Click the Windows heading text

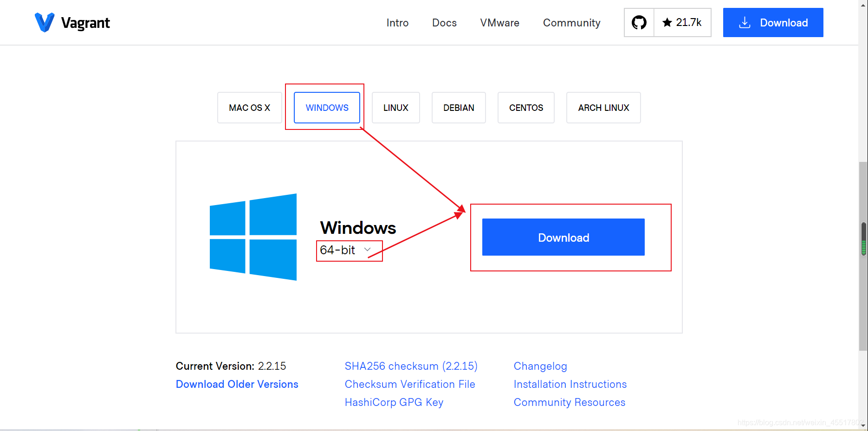(358, 228)
